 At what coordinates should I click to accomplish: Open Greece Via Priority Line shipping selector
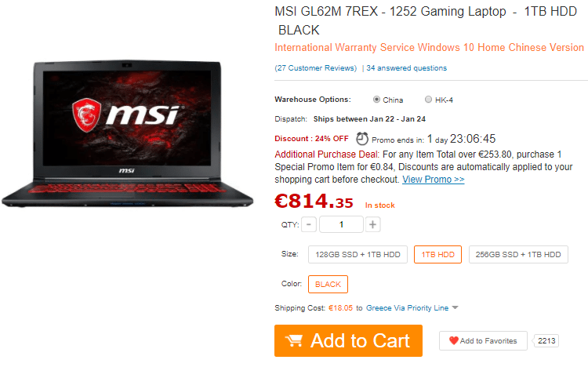click(407, 307)
